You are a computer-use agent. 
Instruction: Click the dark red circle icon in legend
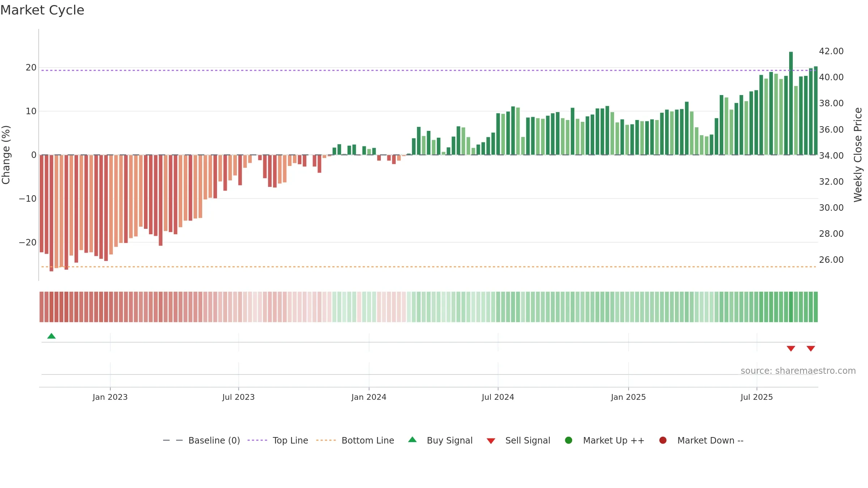coord(663,440)
